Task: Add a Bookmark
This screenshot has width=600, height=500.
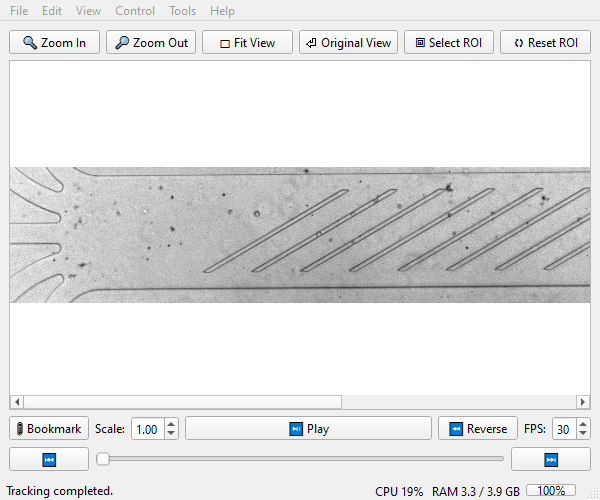Action: 49,428
